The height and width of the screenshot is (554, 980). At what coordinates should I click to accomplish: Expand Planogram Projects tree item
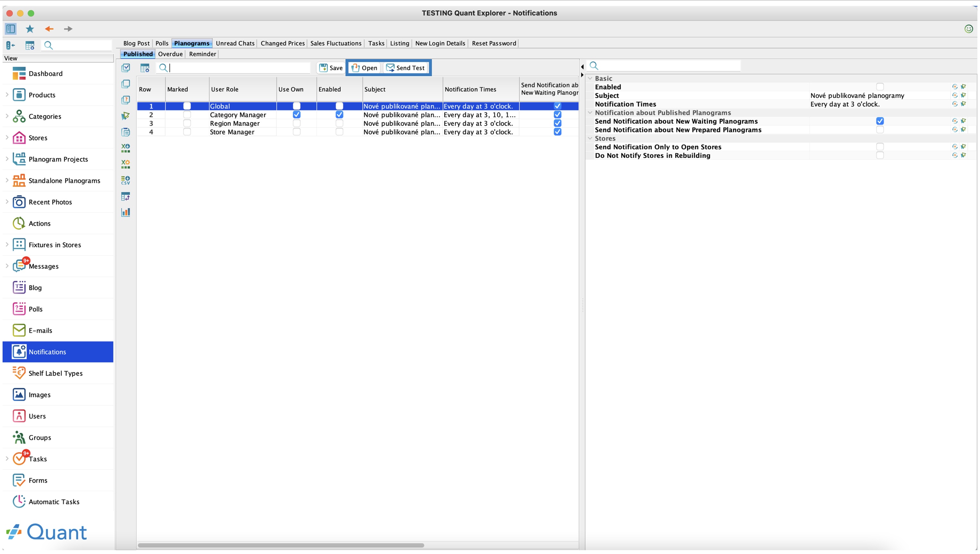point(7,159)
